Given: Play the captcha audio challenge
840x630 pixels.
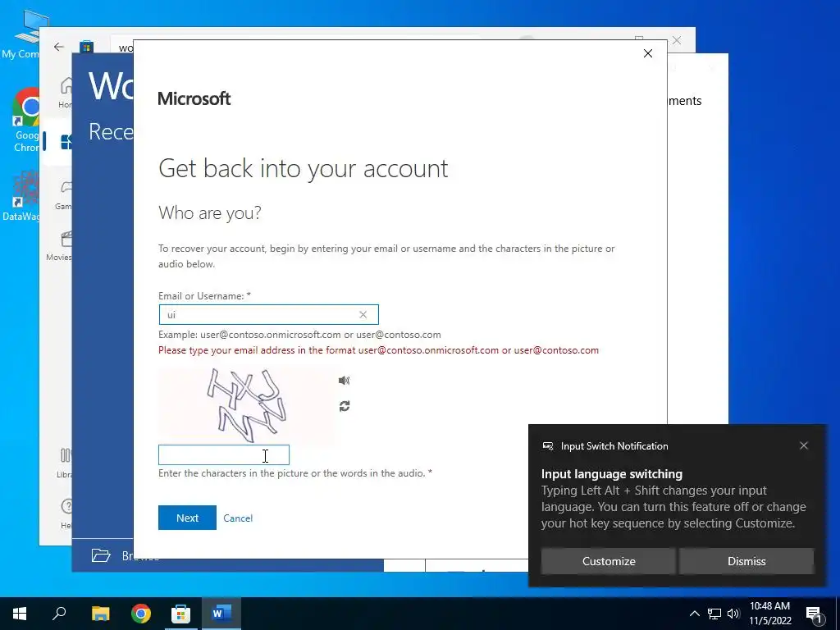Looking at the screenshot, I should [344, 381].
